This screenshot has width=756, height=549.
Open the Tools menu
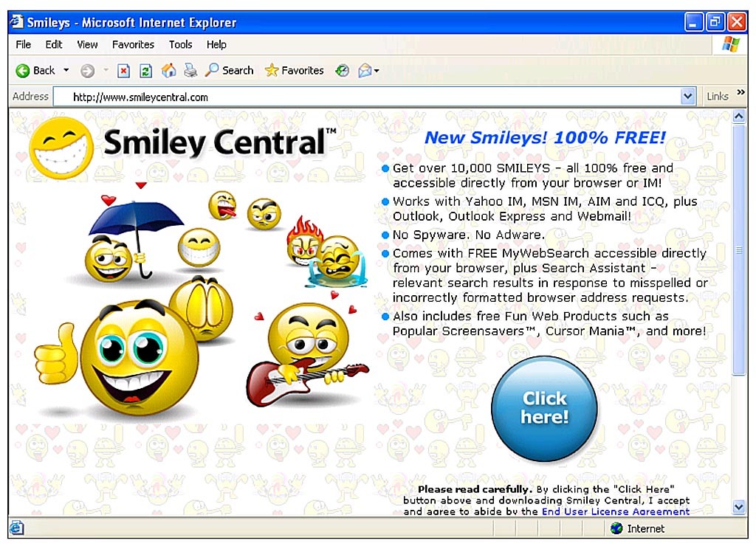click(180, 44)
